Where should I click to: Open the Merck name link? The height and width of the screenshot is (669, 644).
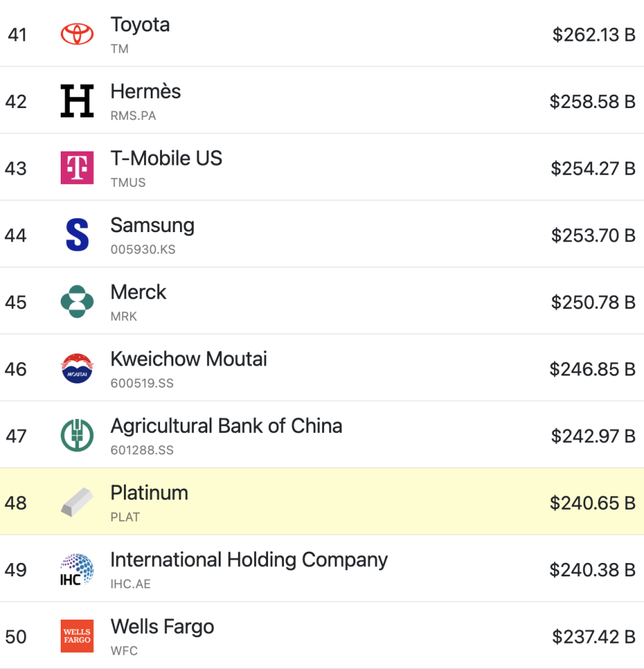pos(138,292)
